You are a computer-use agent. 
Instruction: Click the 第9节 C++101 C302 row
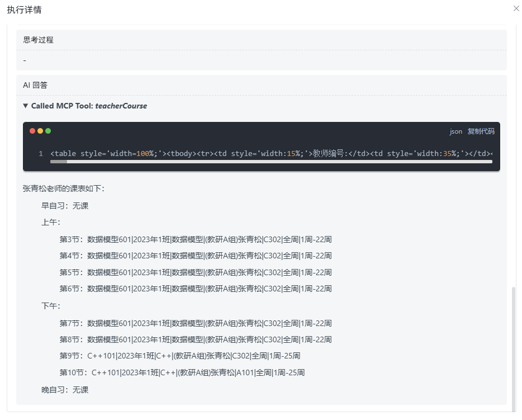180,356
